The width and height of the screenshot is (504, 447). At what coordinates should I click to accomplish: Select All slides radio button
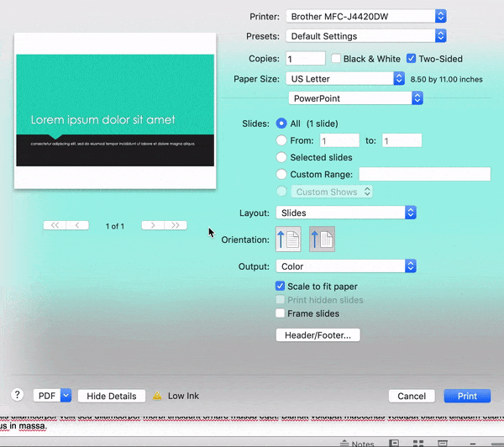point(281,124)
